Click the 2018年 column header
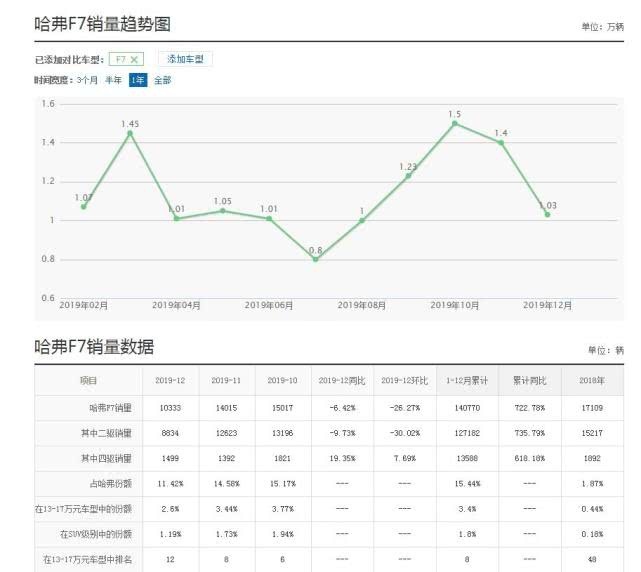 coord(592,381)
